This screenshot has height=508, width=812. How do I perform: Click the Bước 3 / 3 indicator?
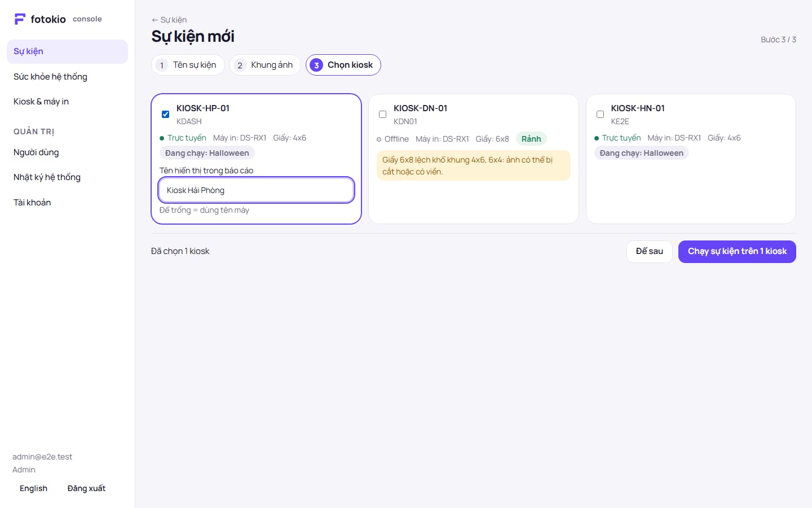pos(778,40)
